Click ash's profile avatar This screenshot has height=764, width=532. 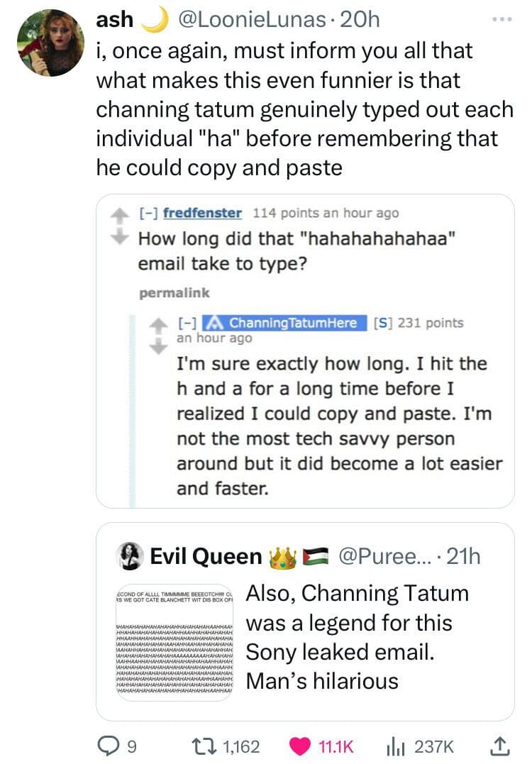click(50, 43)
